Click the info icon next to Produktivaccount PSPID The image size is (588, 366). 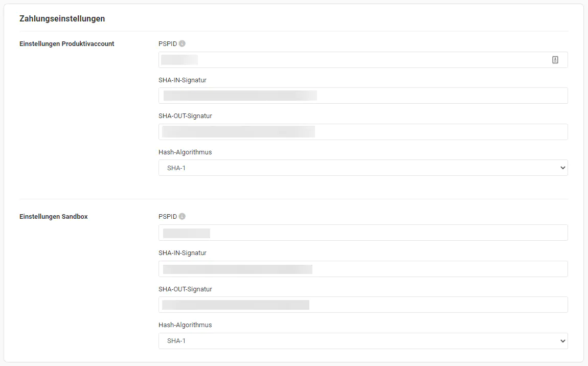[183, 44]
